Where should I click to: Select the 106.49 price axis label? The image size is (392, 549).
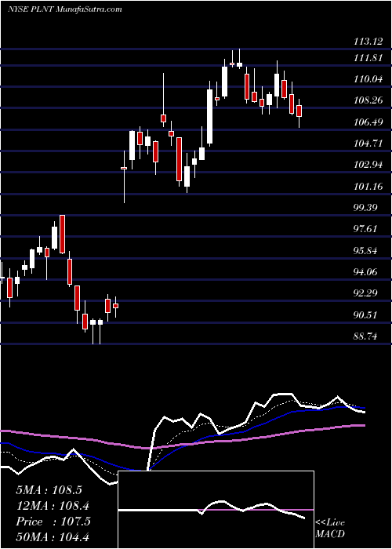pyautogui.click(x=368, y=122)
